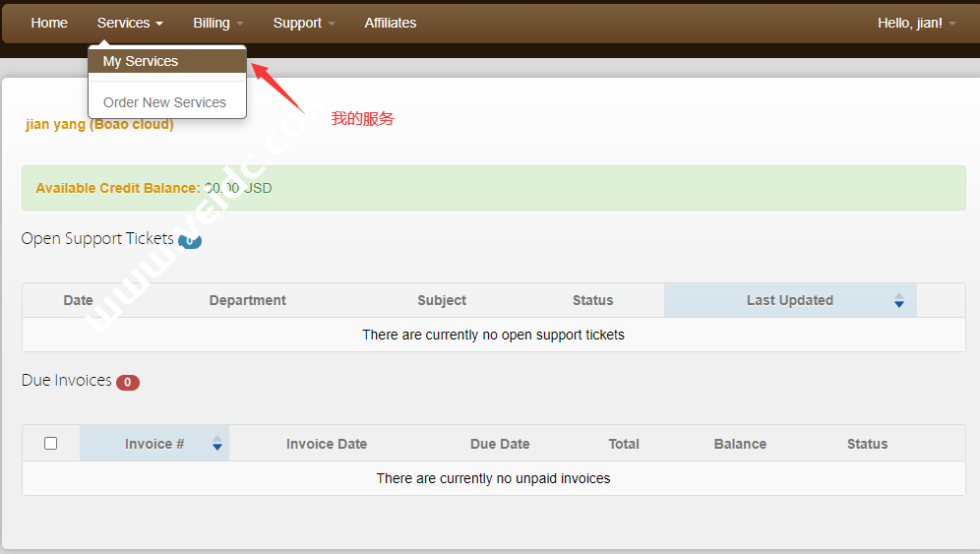980x554 pixels.
Task: Sort tickets by Subject column header
Action: pos(442,300)
